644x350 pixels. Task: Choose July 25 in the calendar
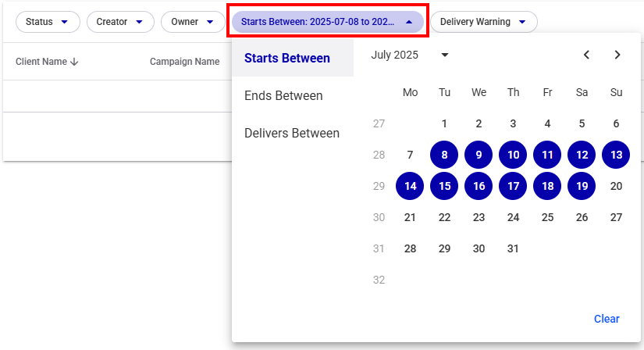[547, 217]
